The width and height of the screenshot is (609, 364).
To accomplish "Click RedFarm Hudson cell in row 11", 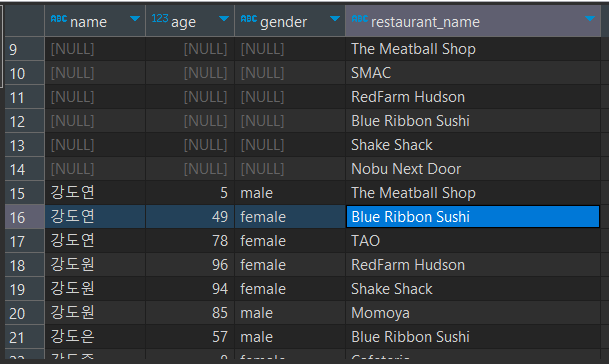I will click(473, 97).
